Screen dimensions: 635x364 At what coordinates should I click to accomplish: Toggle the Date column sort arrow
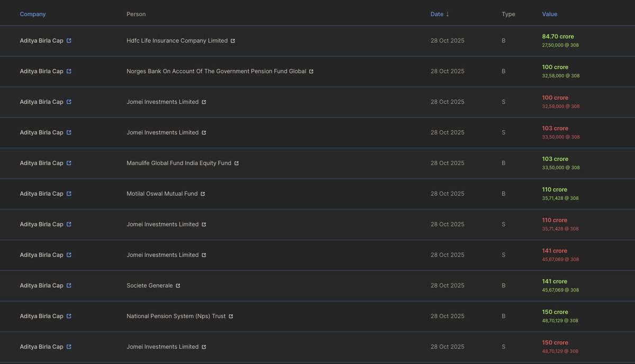pos(446,13)
